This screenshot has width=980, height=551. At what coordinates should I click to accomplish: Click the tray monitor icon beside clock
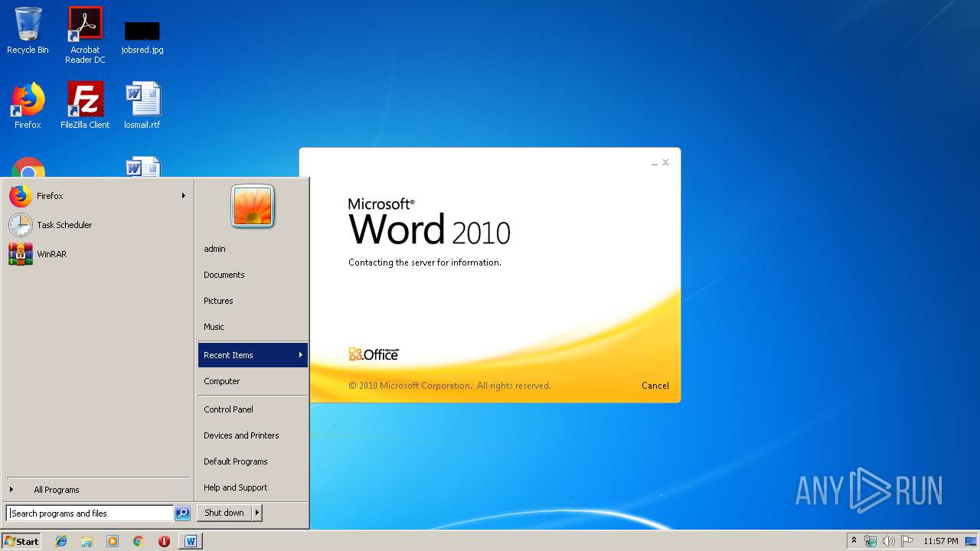coord(971,541)
